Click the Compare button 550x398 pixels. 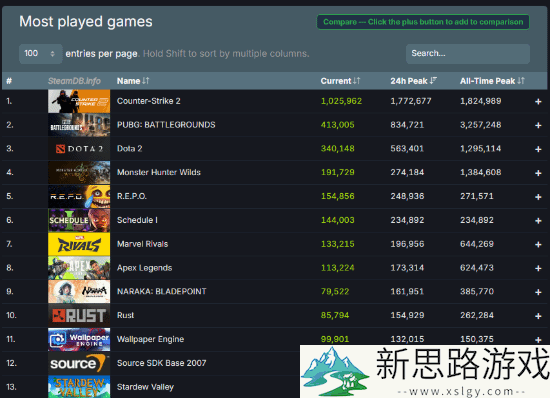pyautogui.click(x=423, y=22)
